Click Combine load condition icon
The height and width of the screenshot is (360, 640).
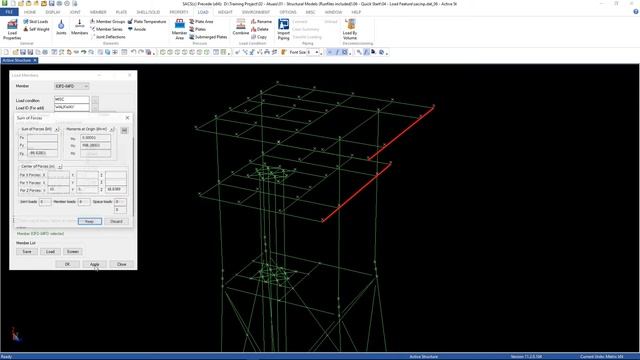[x=241, y=27]
